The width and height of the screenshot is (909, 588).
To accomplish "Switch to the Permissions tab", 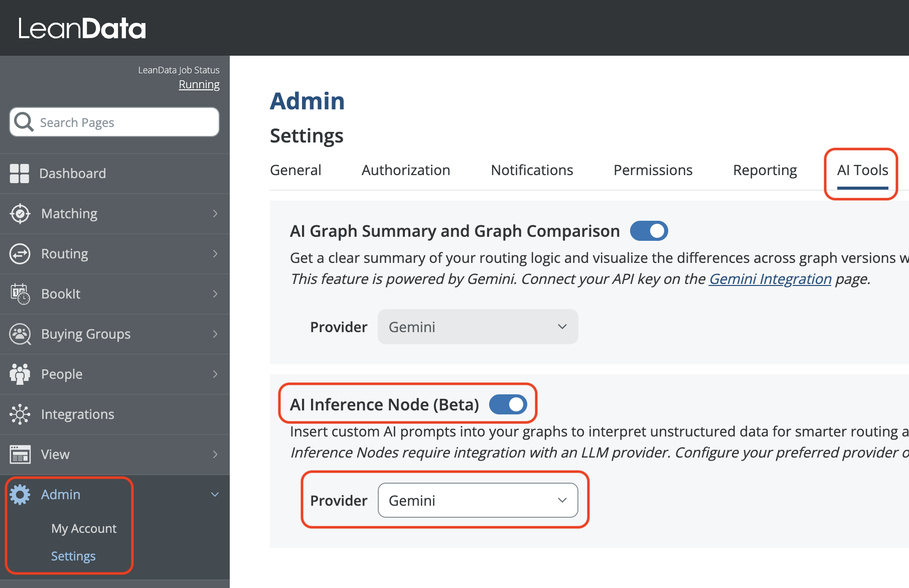I will (x=653, y=171).
